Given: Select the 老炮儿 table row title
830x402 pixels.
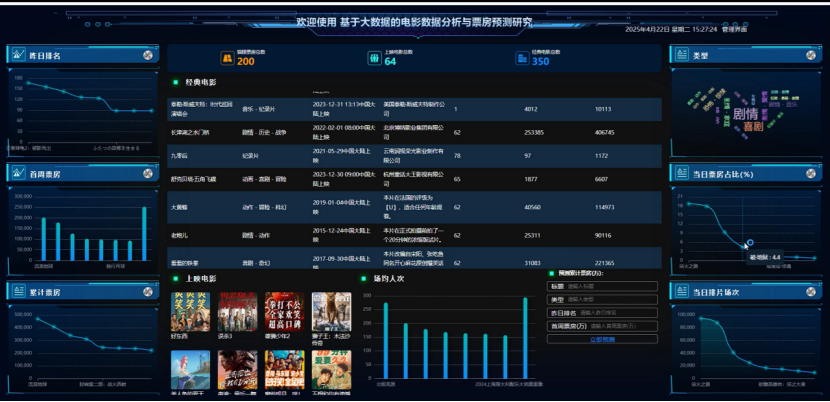Looking at the screenshot, I should click(178, 235).
